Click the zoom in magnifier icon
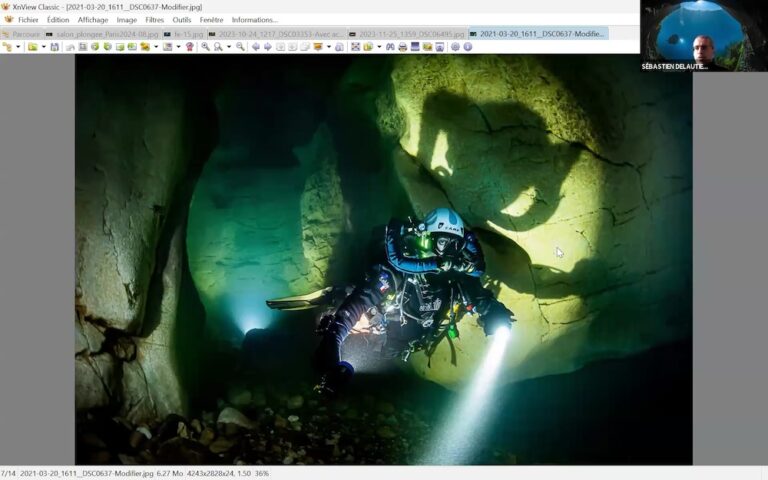This screenshot has height=480, width=768. [x=205, y=47]
